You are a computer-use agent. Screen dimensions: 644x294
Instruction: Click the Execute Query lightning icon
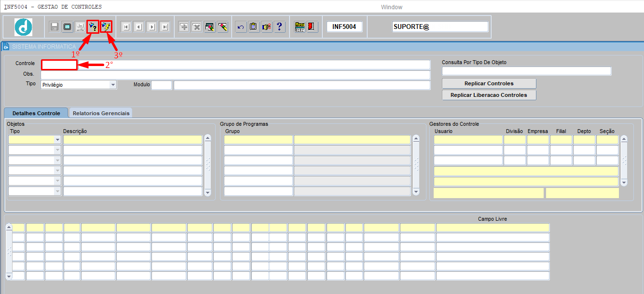106,27
